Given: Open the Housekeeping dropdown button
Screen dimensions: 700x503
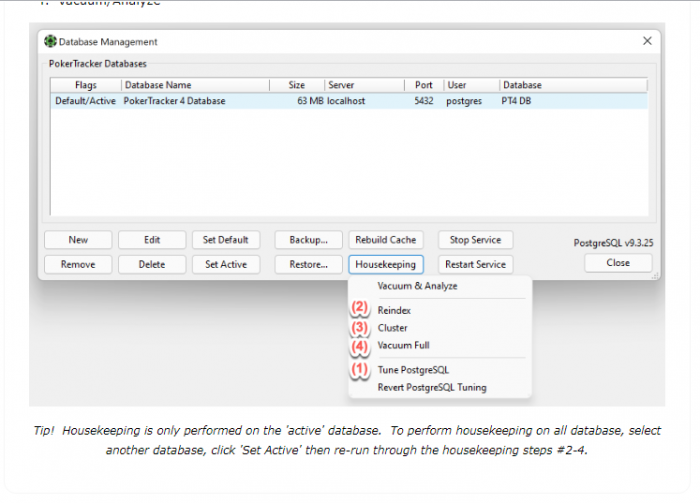Looking at the screenshot, I should [386, 264].
